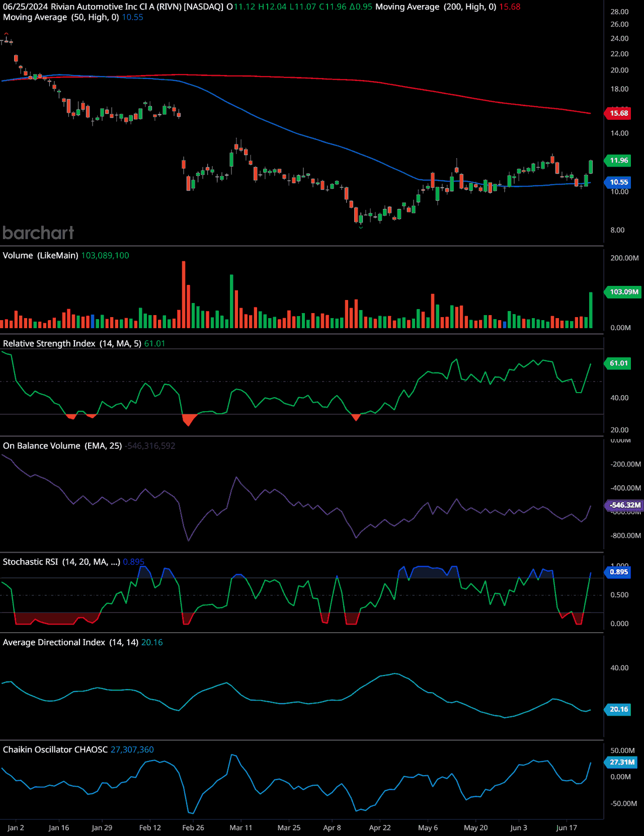Click the Moving Average (200, High, 0) label
This screenshot has width=644, height=836.
click(x=436, y=7)
